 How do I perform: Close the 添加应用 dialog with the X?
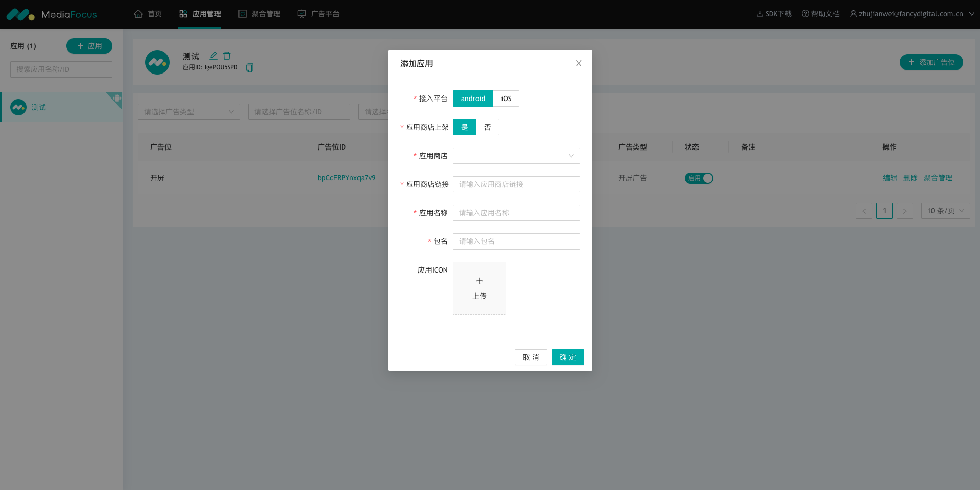click(578, 63)
